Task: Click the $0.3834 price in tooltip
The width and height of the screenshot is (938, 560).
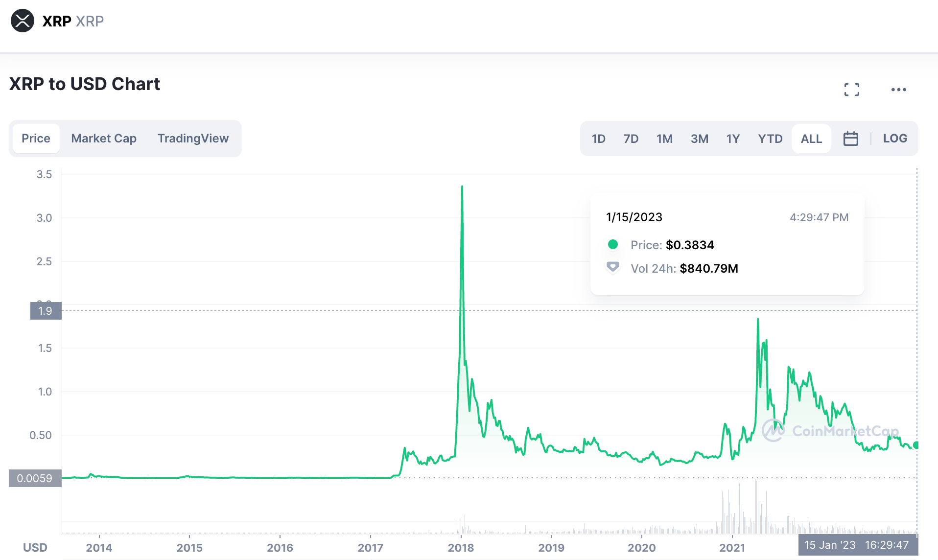Action: tap(690, 245)
